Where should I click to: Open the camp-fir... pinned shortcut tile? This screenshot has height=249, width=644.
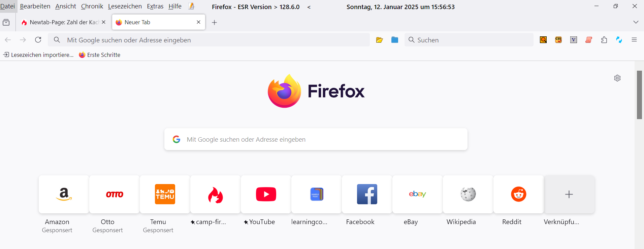pyautogui.click(x=216, y=194)
